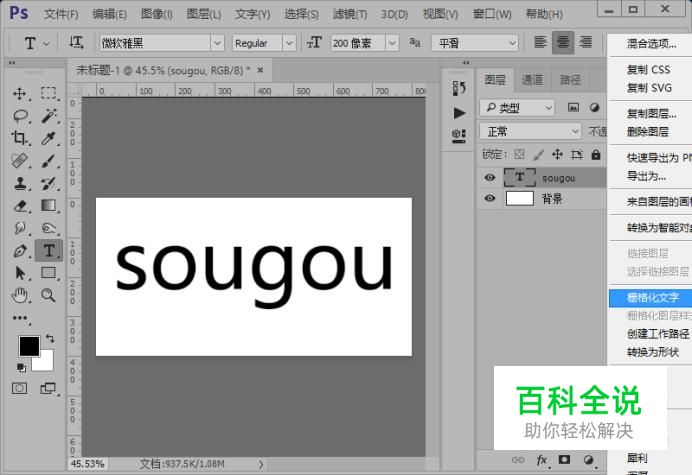The width and height of the screenshot is (692, 475).
Task: Toggle visibility of the 背景 layer
Action: click(x=490, y=199)
